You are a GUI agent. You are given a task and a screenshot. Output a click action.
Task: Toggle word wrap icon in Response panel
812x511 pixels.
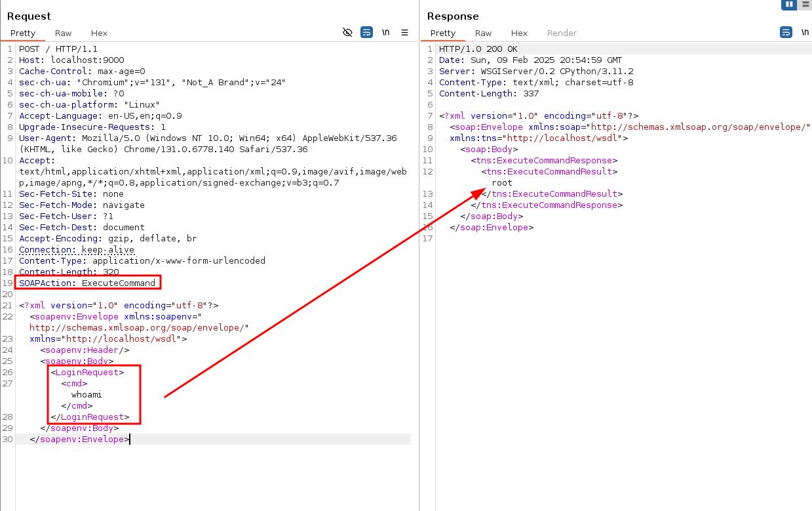786,32
